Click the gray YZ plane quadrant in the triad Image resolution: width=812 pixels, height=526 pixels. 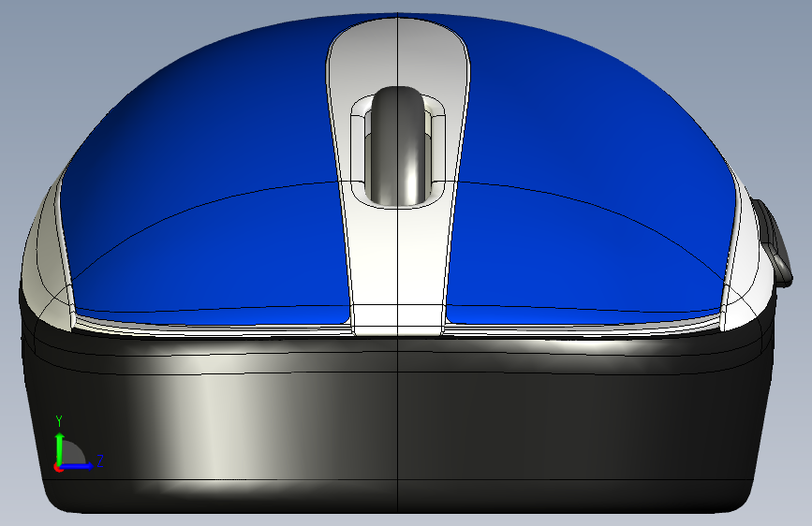[72, 455]
